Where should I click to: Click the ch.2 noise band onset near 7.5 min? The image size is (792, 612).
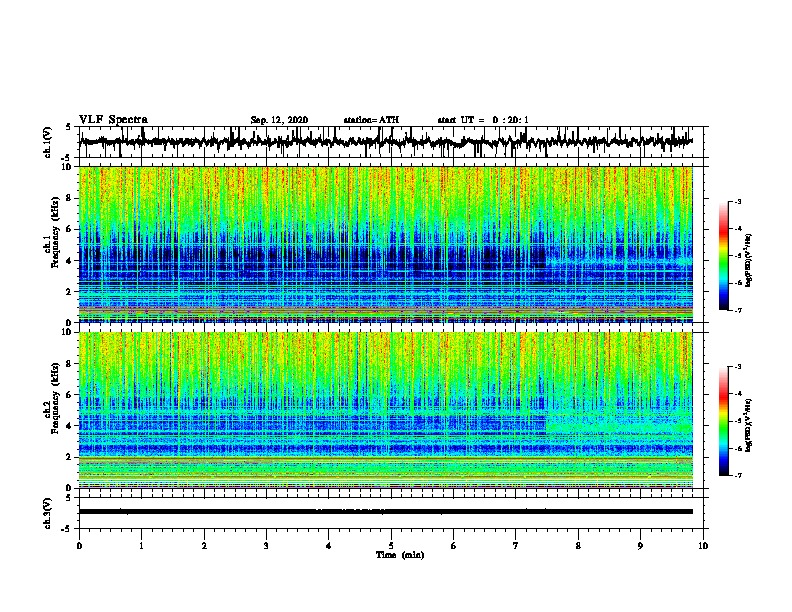pos(547,424)
